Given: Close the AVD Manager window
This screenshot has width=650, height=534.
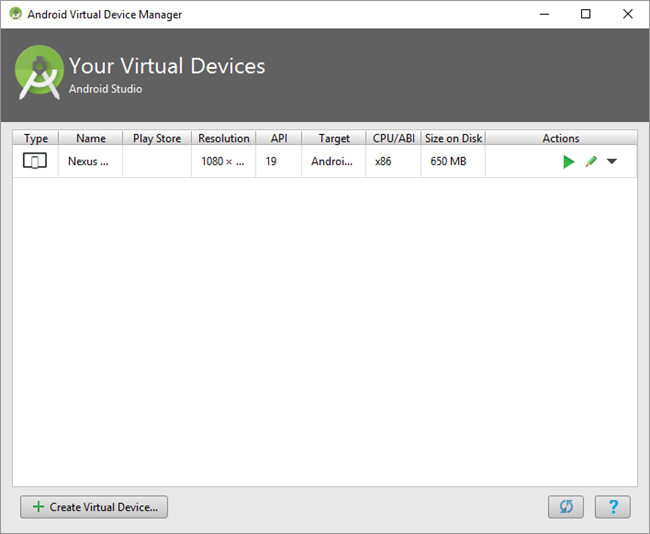Looking at the screenshot, I should pyautogui.click(x=628, y=14).
